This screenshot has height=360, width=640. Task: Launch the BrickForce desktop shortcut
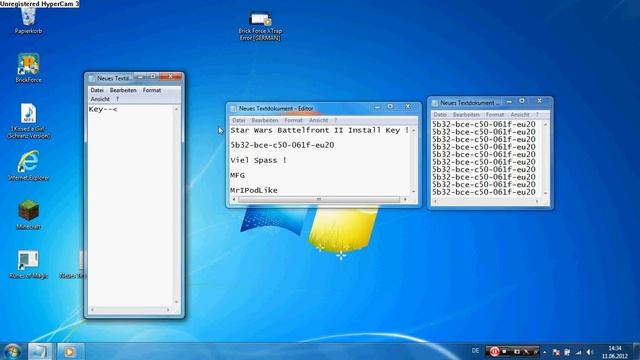click(x=28, y=68)
